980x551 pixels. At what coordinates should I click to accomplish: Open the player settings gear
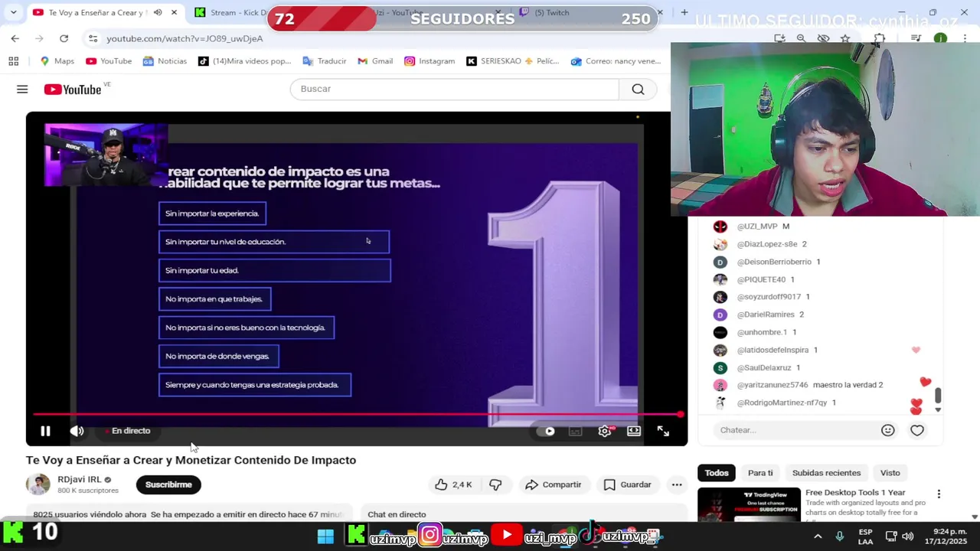pos(605,432)
